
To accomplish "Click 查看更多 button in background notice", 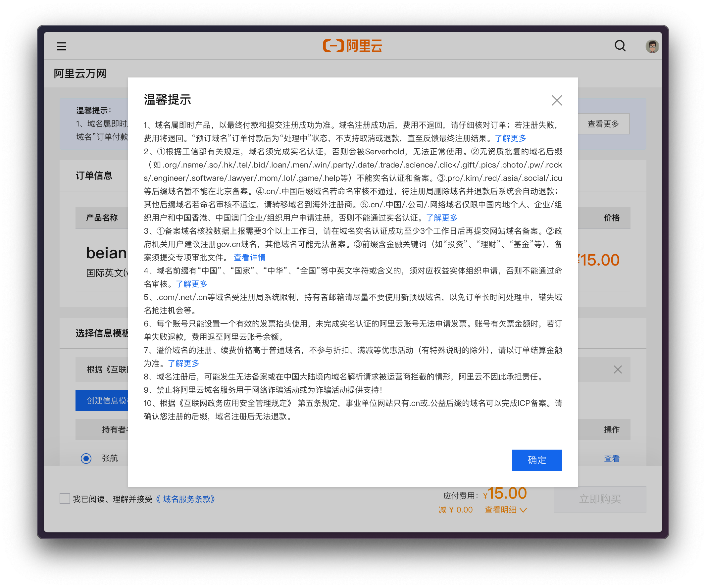I will pyautogui.click(x=603, y=124).
